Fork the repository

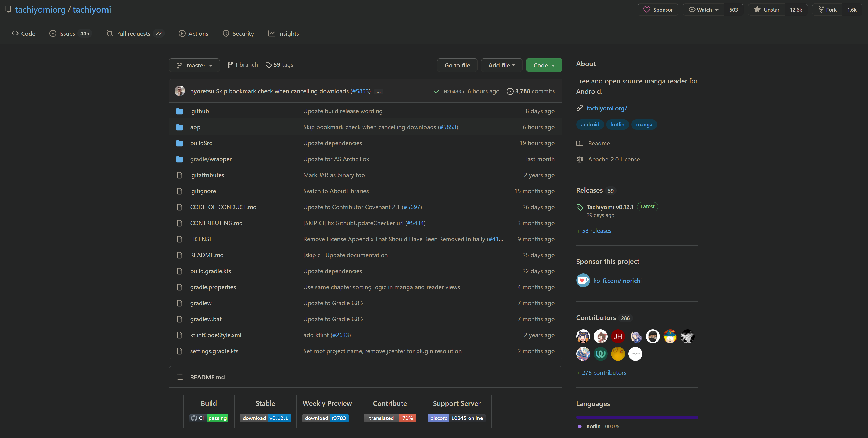point(827,10)
